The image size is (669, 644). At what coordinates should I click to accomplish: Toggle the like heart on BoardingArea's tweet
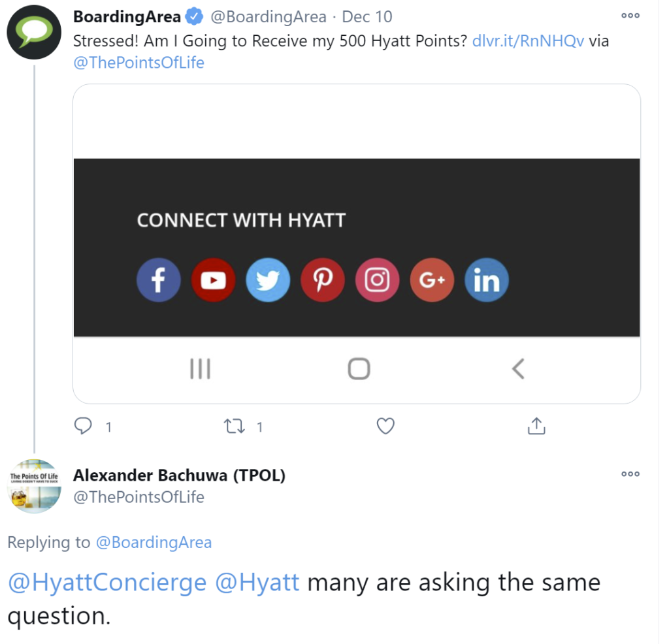pyautogui.click(x=385, y=426)
